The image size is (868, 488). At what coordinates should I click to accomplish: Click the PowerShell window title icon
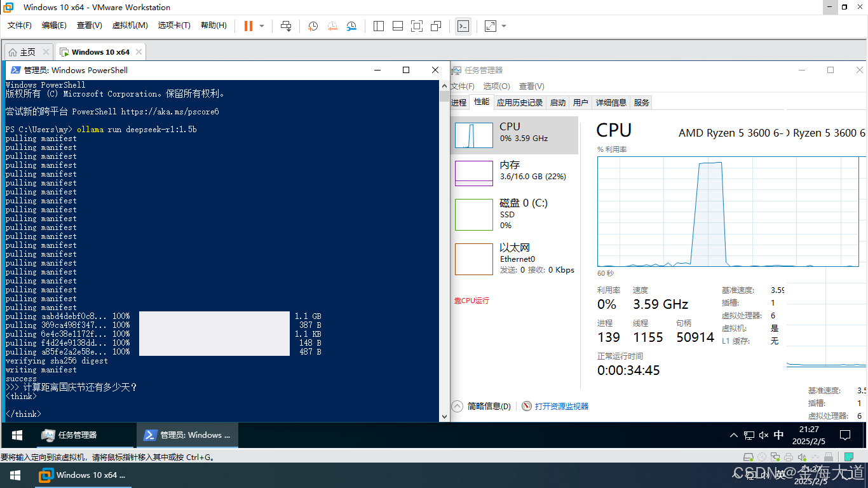tap(15, 70)
